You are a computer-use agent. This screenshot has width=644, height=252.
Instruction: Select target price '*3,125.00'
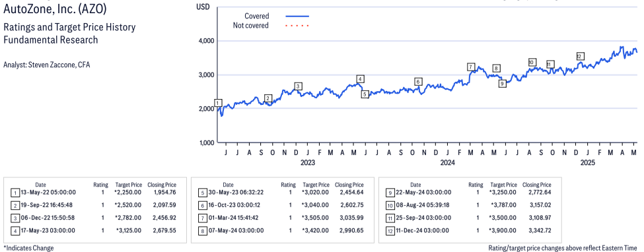pyautogui.click(x=129, y=230)
